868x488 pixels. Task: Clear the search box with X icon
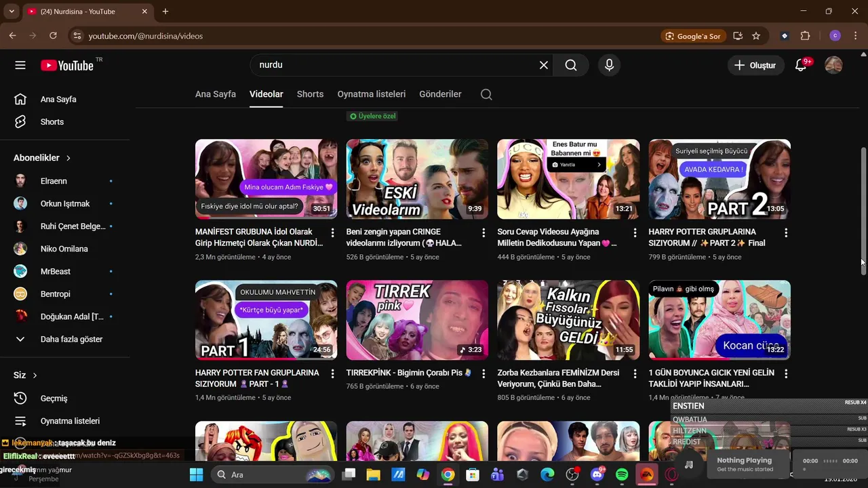coord(544,65)
